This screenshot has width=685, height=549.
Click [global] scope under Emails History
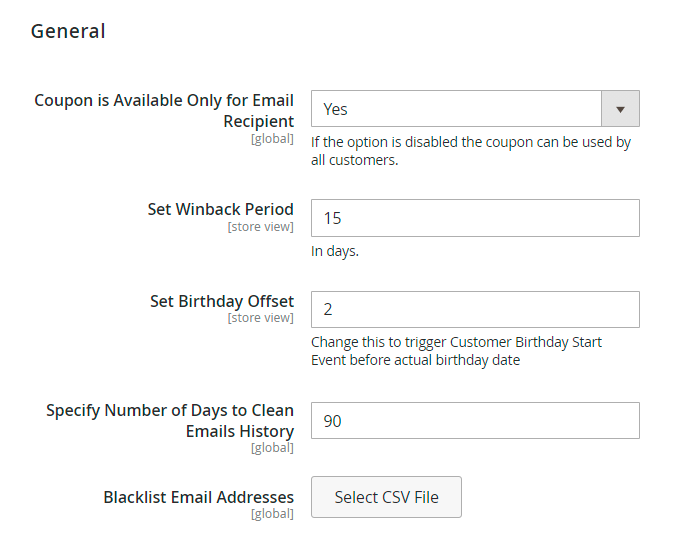(x=272, y=448)
